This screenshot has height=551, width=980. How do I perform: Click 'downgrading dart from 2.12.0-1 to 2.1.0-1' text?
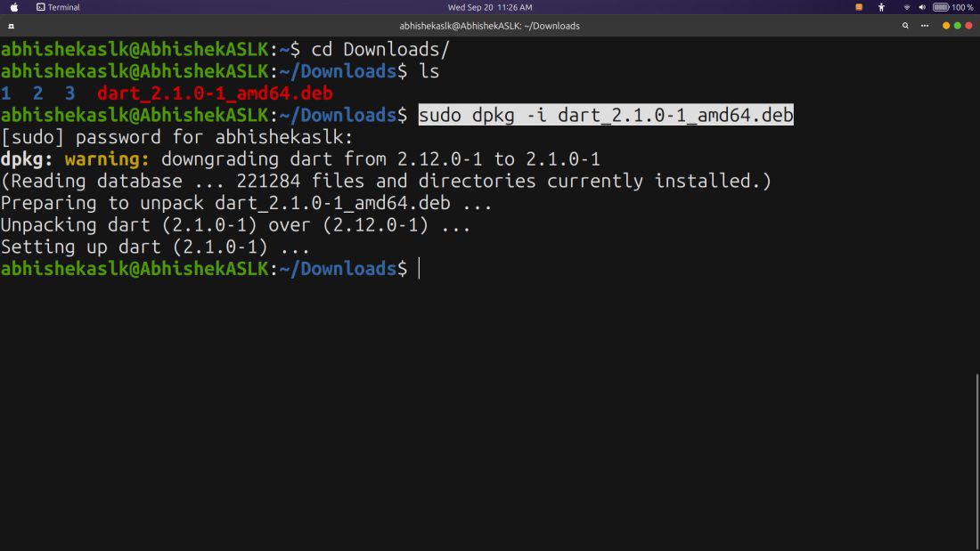click(x=380, y=158)
